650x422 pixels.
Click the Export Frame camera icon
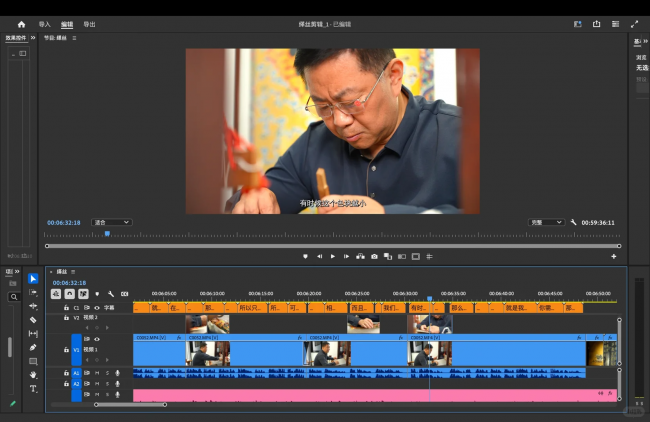(x=374, y=256)
